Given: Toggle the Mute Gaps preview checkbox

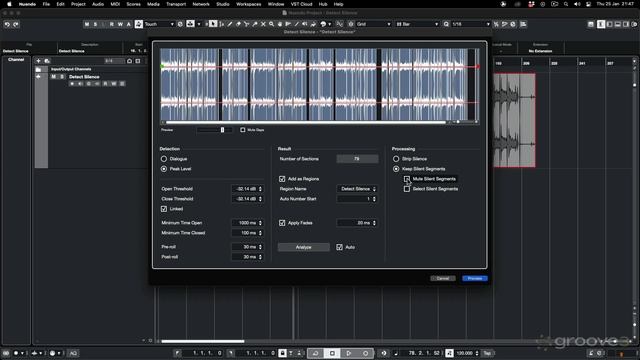Looking at the screenshot, I should tap(243, 130).
